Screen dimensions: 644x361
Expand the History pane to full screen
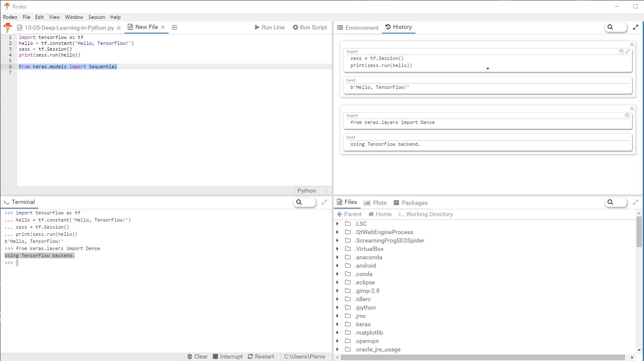point(636,27)
